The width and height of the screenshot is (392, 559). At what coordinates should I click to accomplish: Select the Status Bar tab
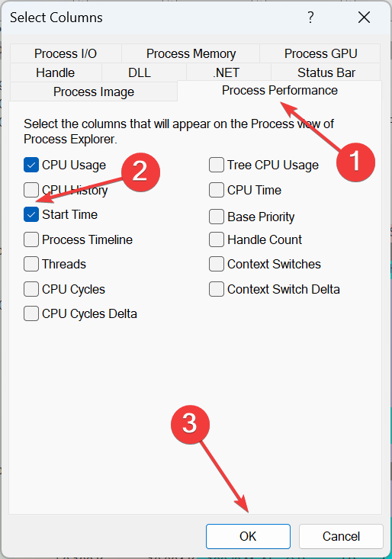point(326,72)
